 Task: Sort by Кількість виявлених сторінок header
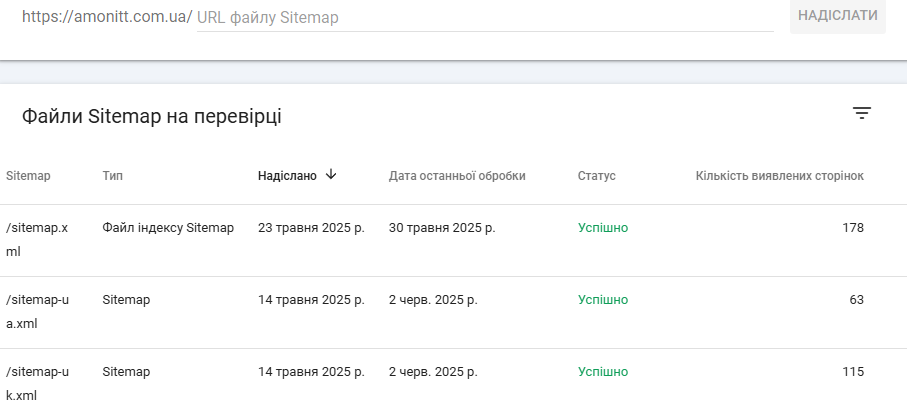click(x=779, y=176)
